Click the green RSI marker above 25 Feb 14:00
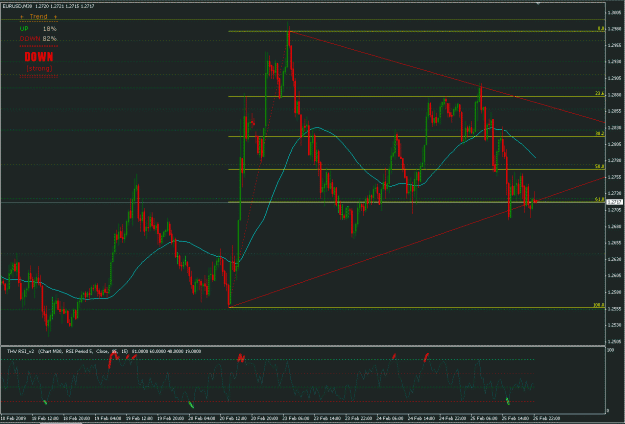Viewport: 625px width, 424px height. tap(508, 401)
